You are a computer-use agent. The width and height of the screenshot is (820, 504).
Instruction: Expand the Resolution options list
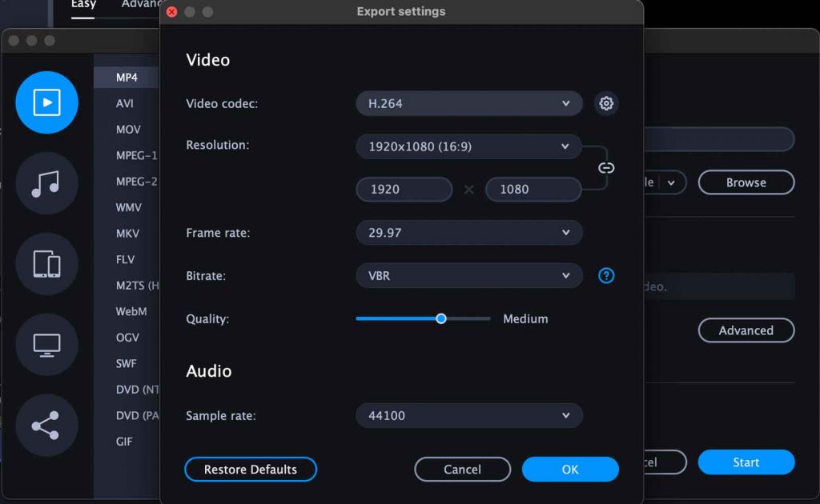(x=468, y=146)
